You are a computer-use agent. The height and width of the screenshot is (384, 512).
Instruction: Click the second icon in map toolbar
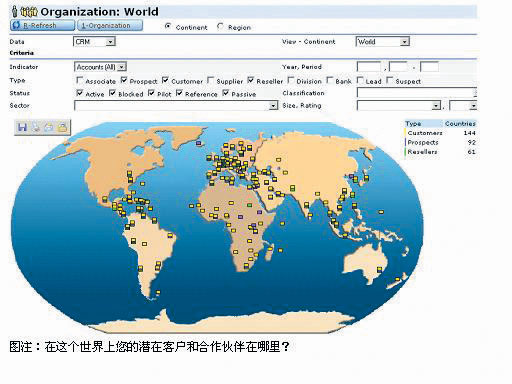(36, 127)
